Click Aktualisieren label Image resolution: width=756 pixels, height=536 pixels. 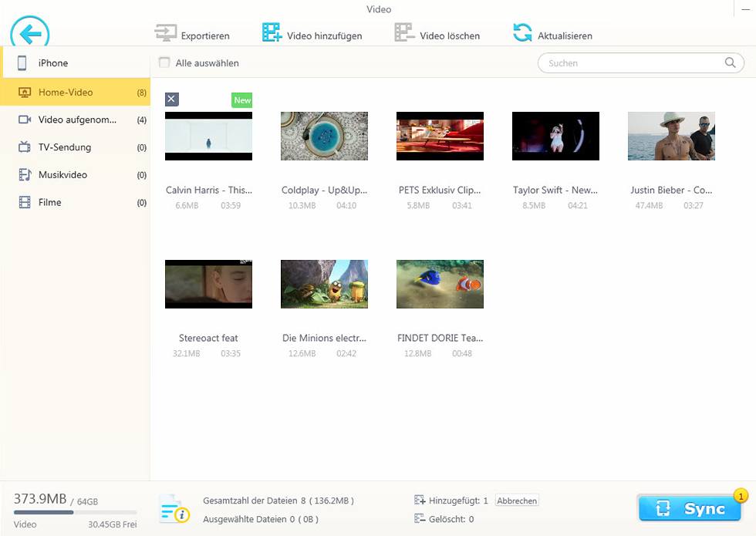565,36
